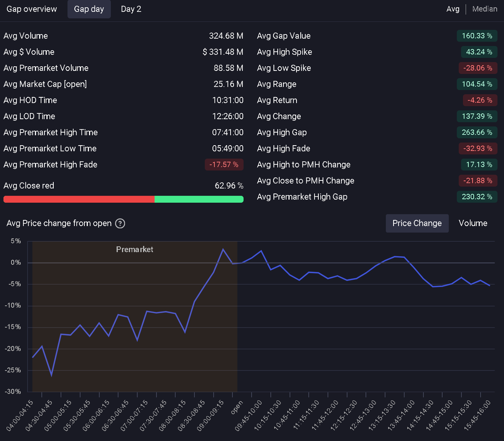Screen dimensions: 504x441
Task: Click the Avg Close red percentage bar
Action: [x=123, y=199]
